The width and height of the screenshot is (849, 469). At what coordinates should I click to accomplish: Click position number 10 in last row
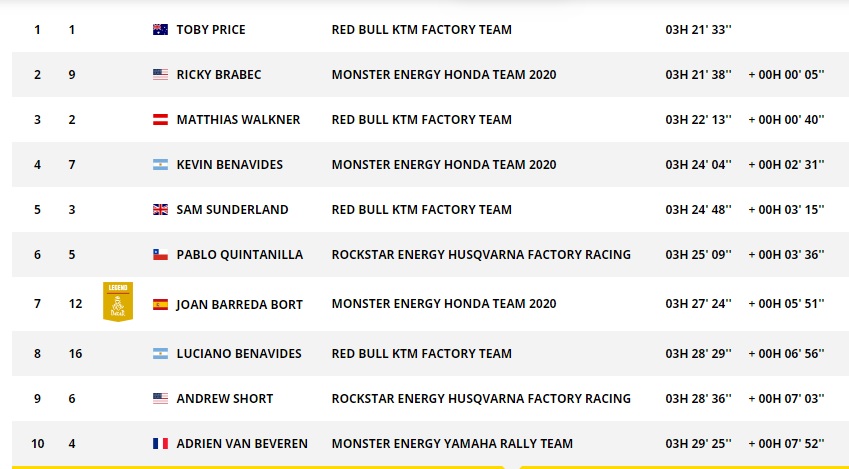(x=37, y=444)
